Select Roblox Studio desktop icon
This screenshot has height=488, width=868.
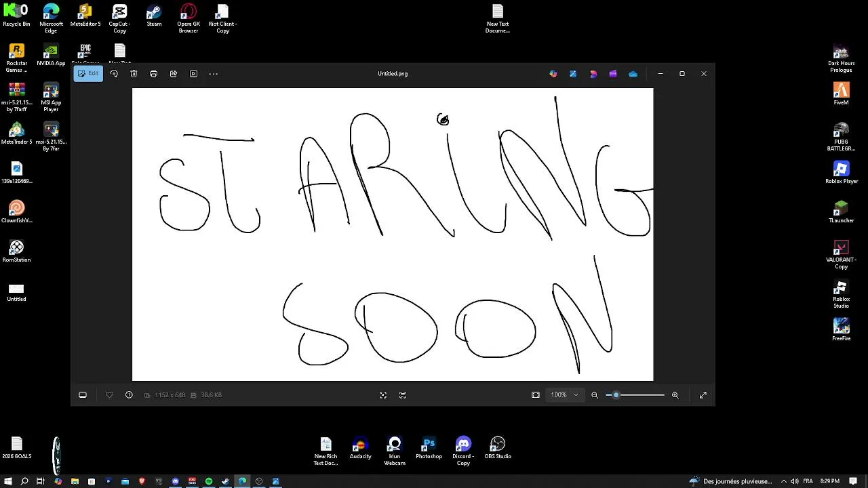tap(841, 294)
